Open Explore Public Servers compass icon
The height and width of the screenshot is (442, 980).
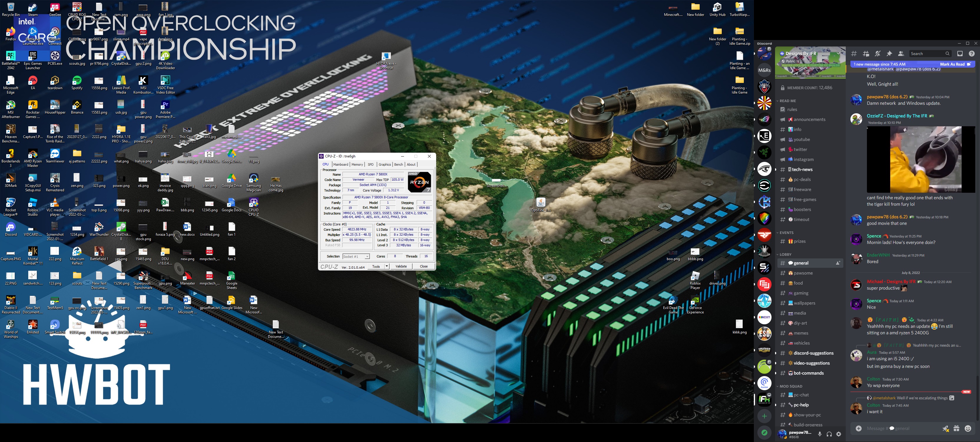click(x=764, y=433)
